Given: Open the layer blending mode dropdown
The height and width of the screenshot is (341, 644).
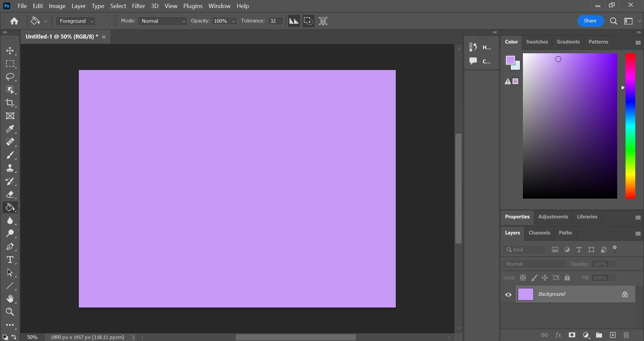Looking at the screenshot, I should click(x=534, y=264).
